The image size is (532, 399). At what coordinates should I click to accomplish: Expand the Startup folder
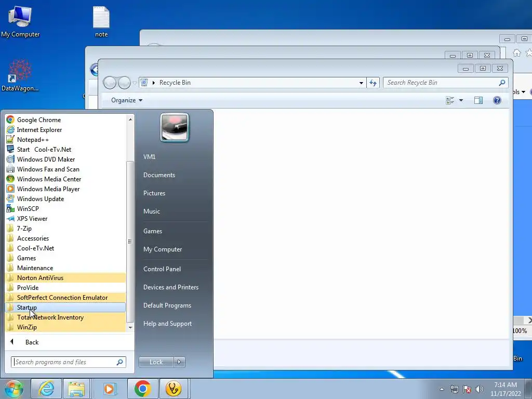[x=65, y=307]
